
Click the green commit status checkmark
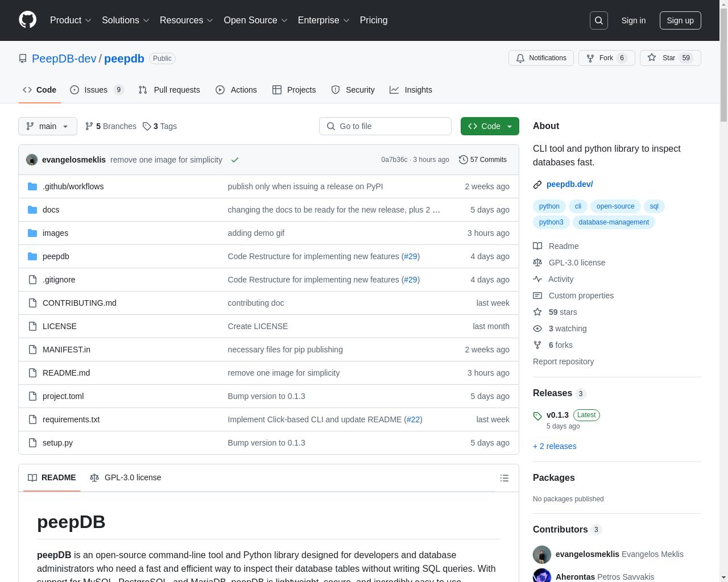[235, 160]
